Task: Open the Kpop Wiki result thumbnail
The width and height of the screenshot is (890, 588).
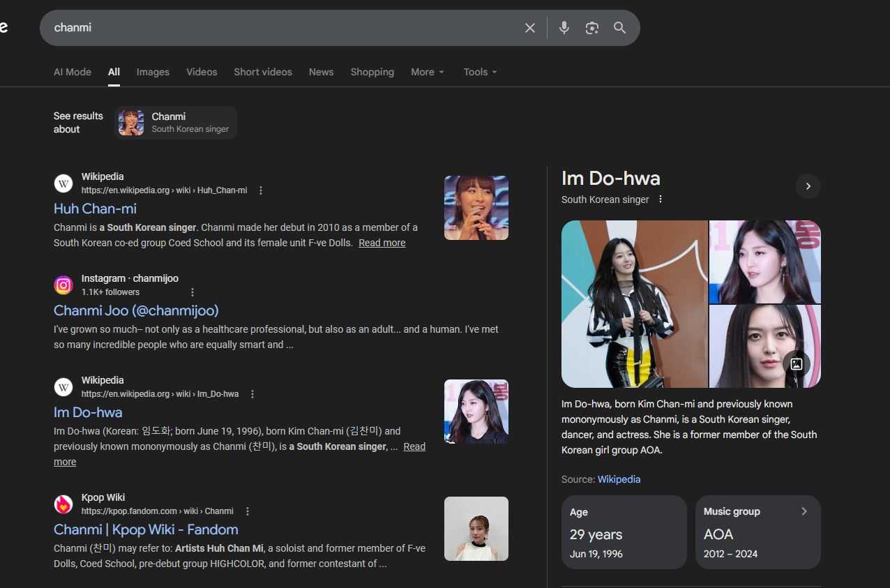Action: 476,529
